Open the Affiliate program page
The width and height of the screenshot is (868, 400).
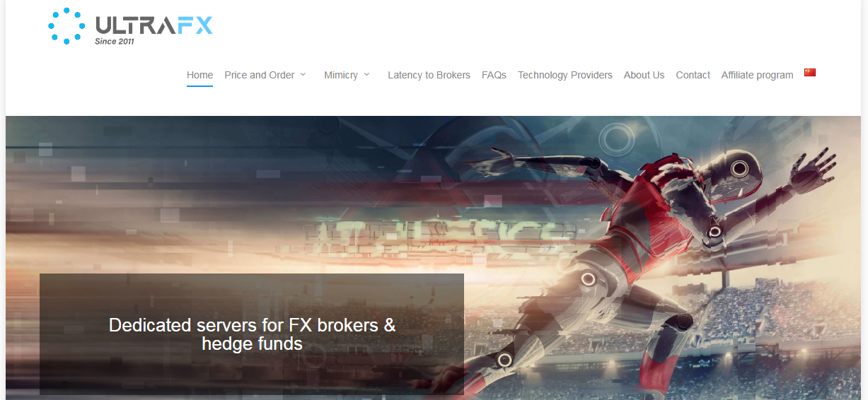pos(757,75)
